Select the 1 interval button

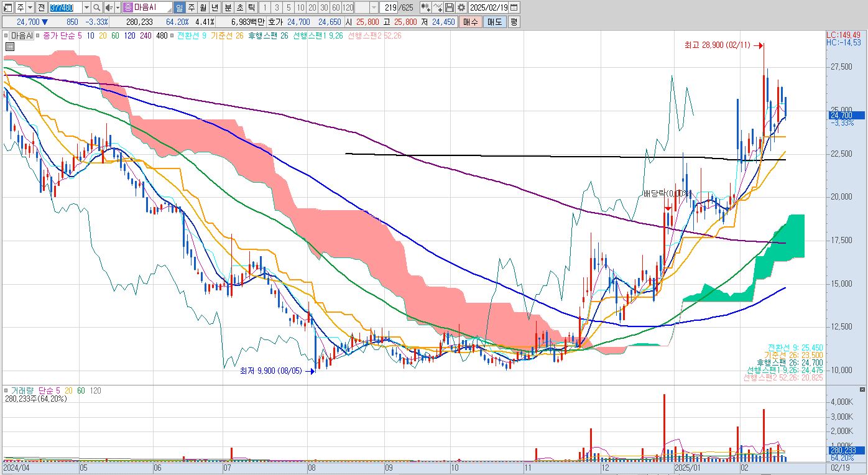(264, 7)
